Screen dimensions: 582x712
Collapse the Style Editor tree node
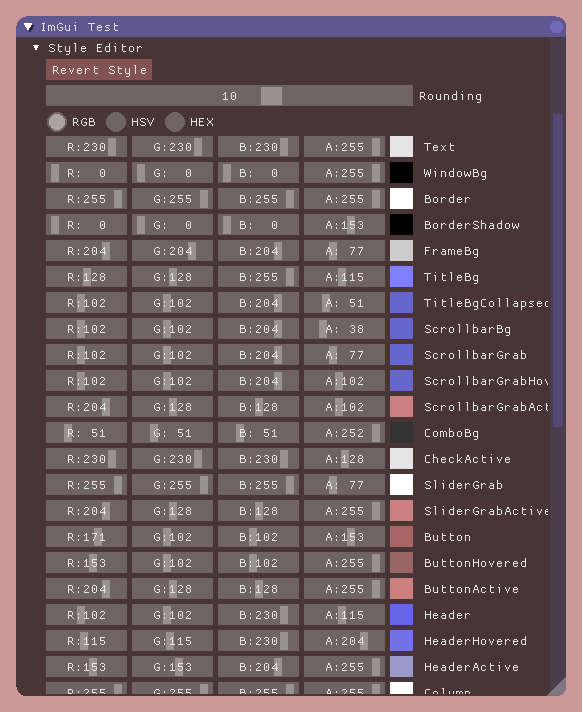pyautogui.click(x=36, y=48)
